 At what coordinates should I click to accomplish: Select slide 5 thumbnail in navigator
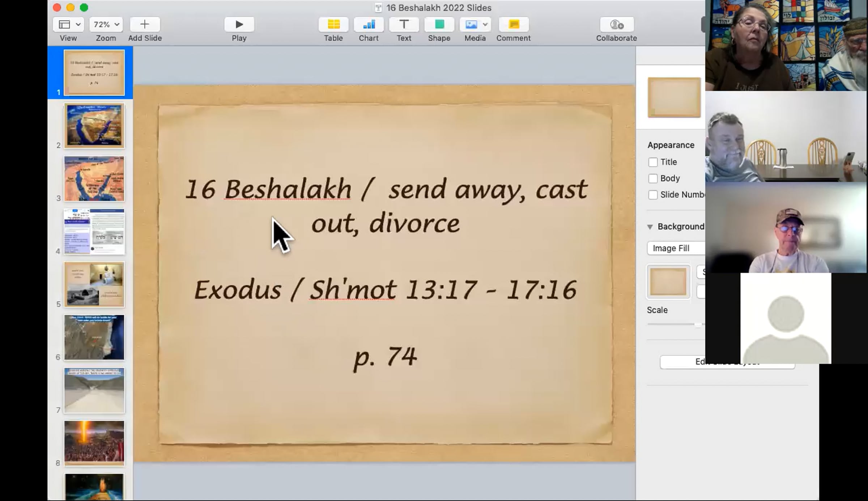(x=94, y=285)
